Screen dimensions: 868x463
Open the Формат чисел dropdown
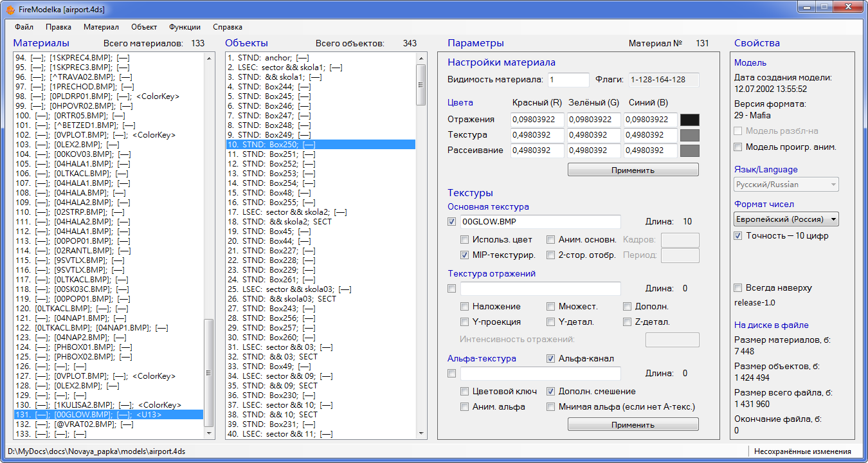pyautogui.click(x=786, y=219)
